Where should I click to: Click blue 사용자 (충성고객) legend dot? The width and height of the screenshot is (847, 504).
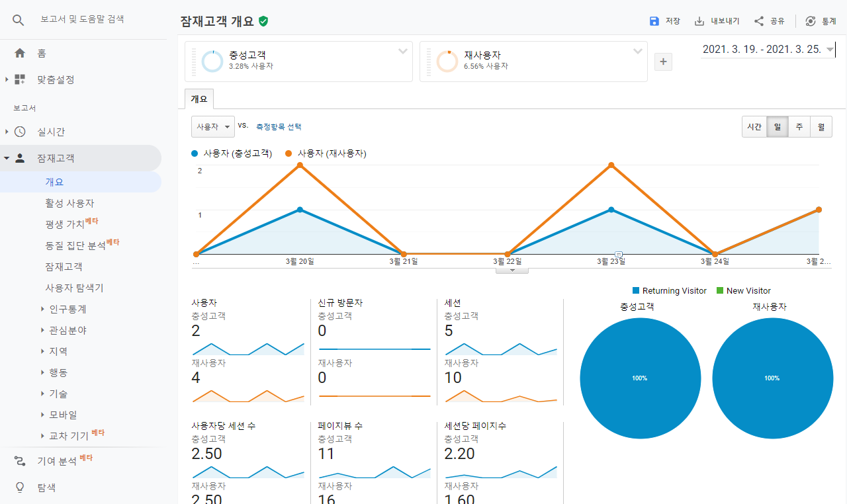[x=195, y=153]
